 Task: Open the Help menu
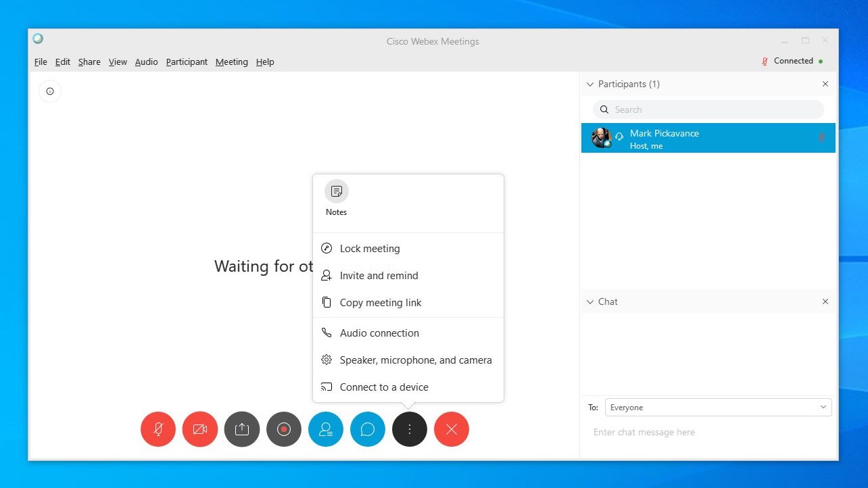click(x=265, y=62)
